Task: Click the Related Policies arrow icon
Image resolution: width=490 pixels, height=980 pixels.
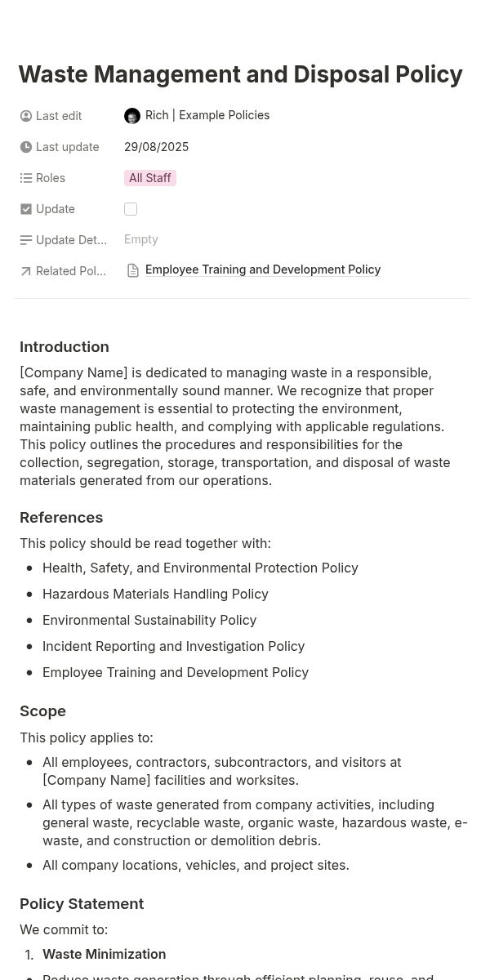Action: click(x=26, y=271)
